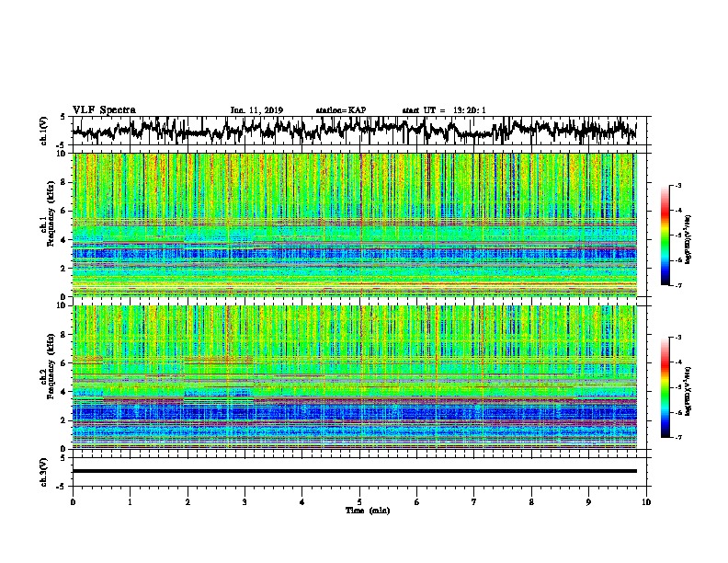Click the "start UT = 13:20: 1" header text
The height and width of the screenshot is (563, 728).
(444, 110)
